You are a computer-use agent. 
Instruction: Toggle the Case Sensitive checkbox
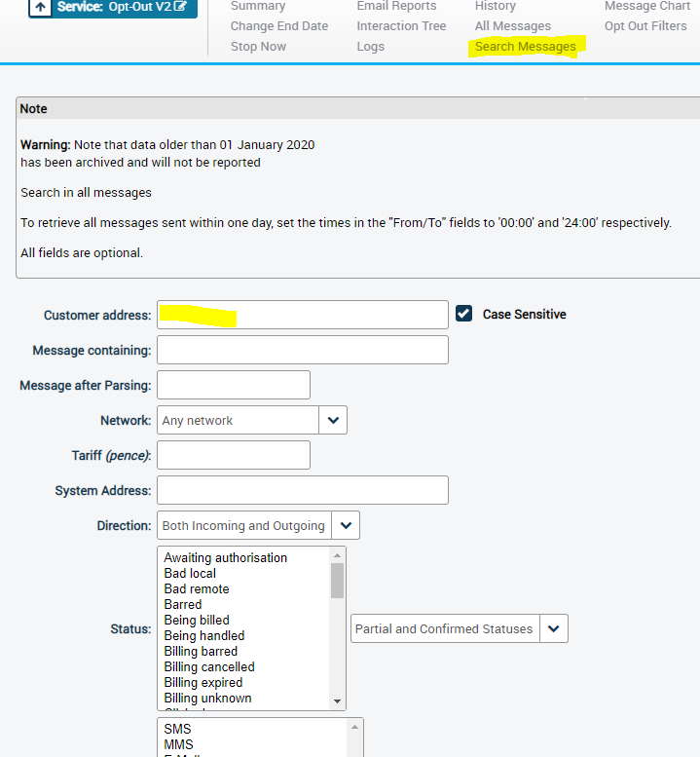pyautogui.click(x=463, y=314)
